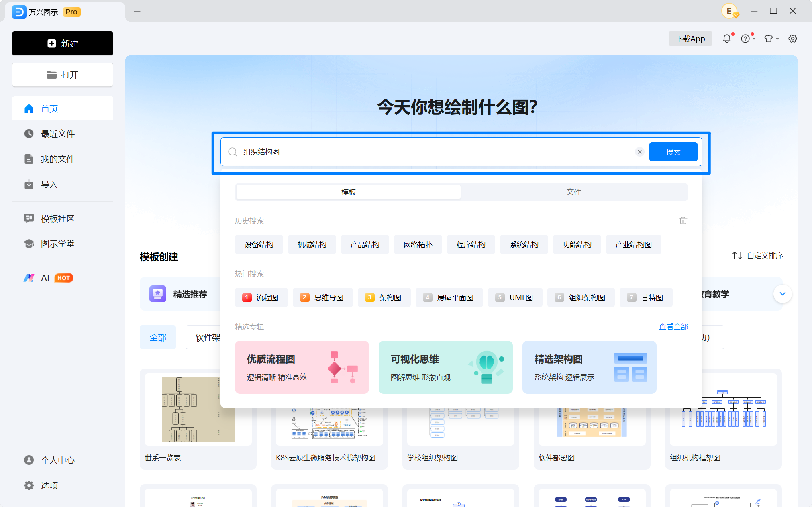Select history search 系统结构
812x507 pixels.
[524, 244]
